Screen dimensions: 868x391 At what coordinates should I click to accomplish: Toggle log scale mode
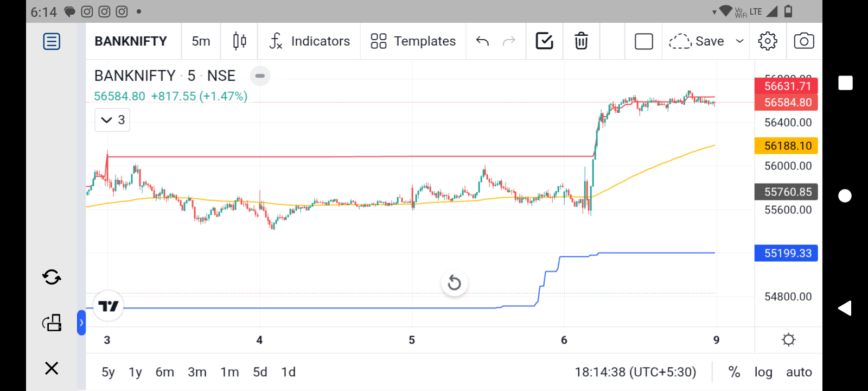pos(763,372)
